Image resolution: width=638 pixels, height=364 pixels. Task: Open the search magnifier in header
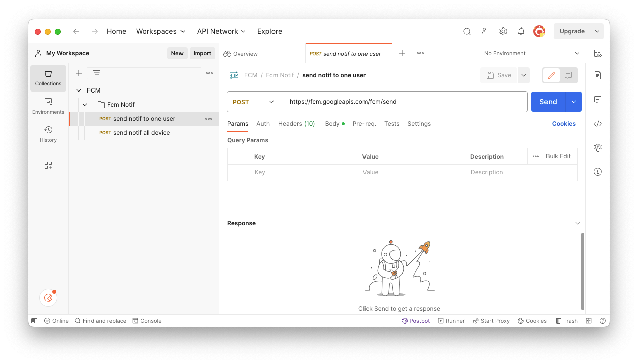tap(467, 31)
